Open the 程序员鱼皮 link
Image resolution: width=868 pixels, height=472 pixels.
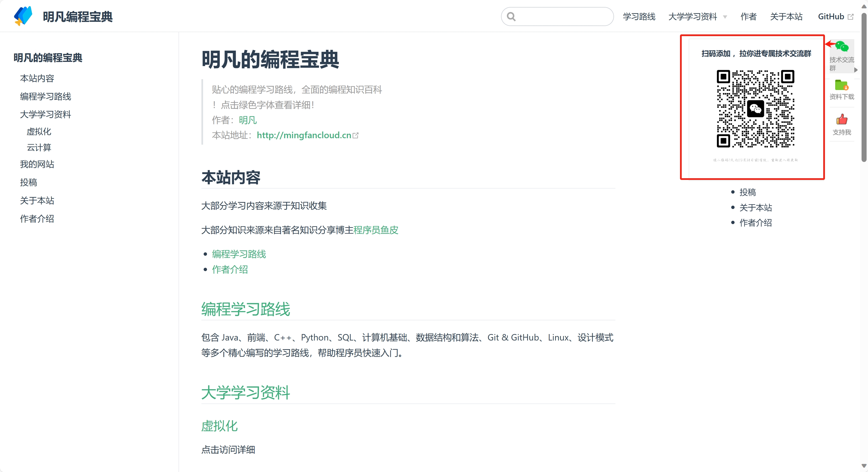click(x=376, y=230)
